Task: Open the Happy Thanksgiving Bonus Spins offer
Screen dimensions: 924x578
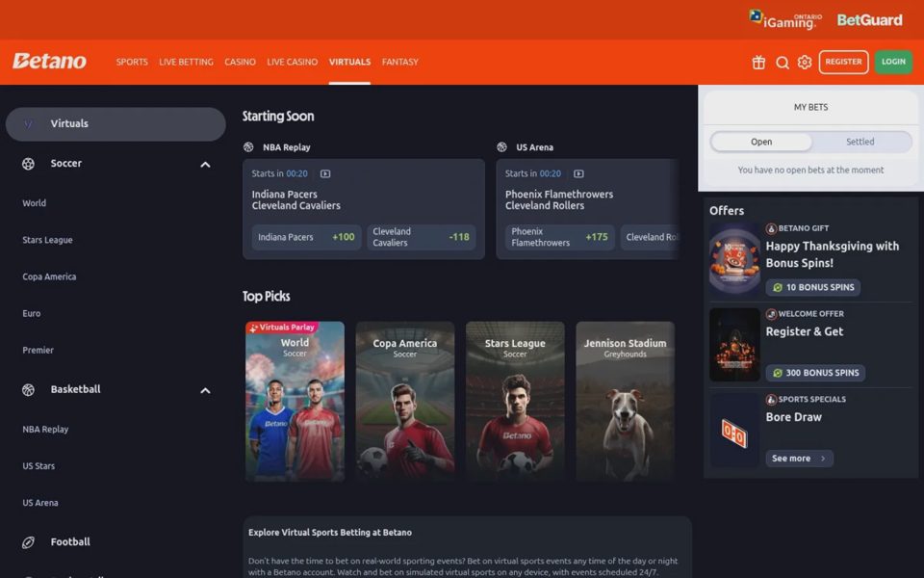Action: click(x=810, y=259)
